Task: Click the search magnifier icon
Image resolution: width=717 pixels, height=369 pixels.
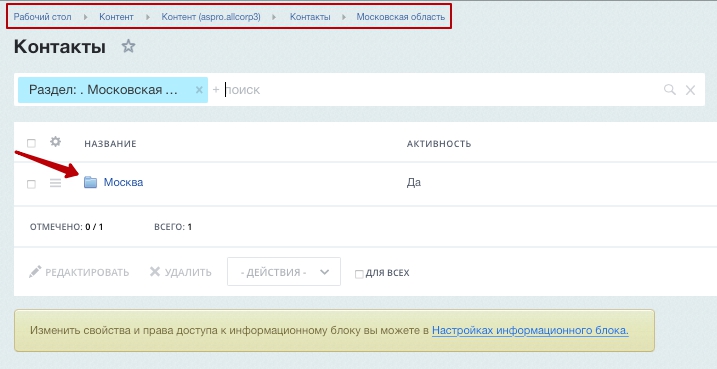Action: click(x=669, y=90)
